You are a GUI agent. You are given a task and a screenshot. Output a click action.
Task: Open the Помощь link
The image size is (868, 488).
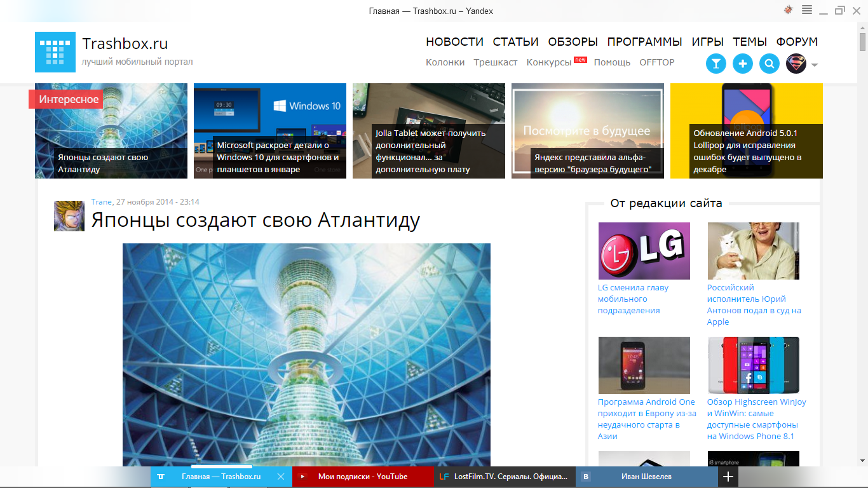pyautogui.click(x=612, y=62)
